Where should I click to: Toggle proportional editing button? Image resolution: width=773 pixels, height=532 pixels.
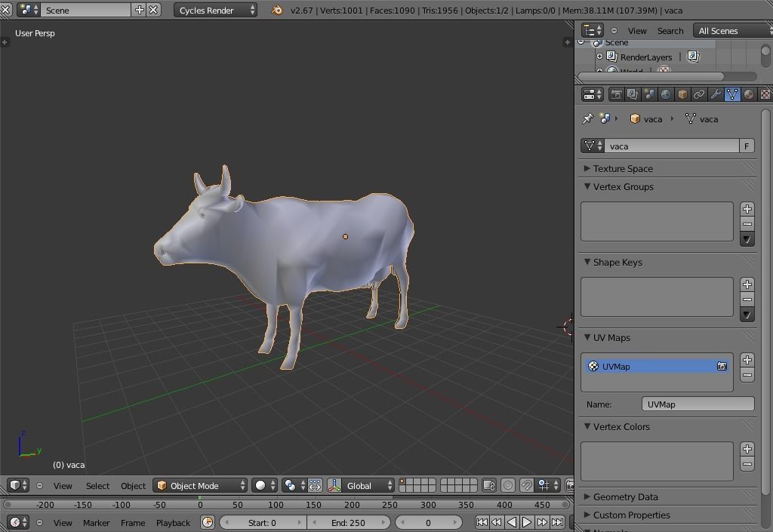coord(508,486)
